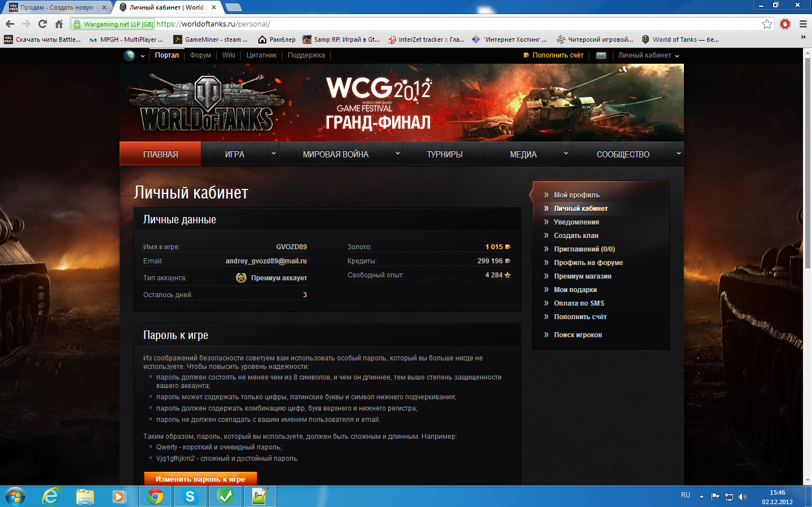Open Приглашений (0/0) in the sidebar
The width and height of the screenshot is (812, 507).
coord(585,249)
